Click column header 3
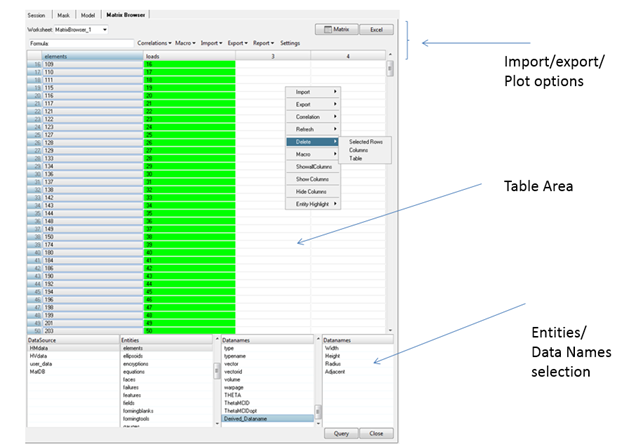Screen dimensions: 624x446 [x=273, y=56]
